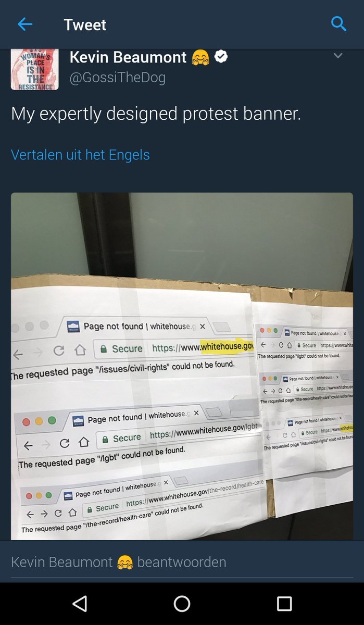Open recent apps with the square button
Viewport: 364px width, 625px height.
(x=284, y=603)
